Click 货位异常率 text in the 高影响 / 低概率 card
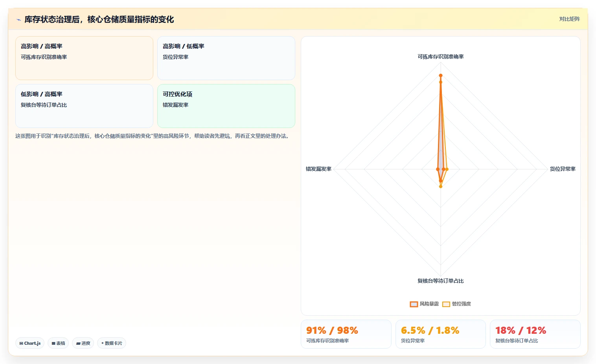The image size is (596, 364). [x=176, y=57]
